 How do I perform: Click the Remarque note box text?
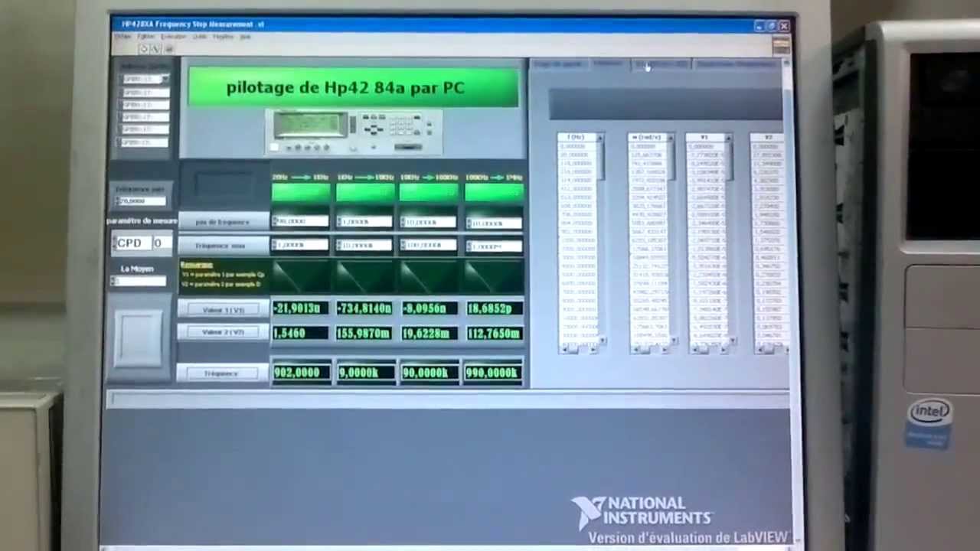click(x=223, y=275)
